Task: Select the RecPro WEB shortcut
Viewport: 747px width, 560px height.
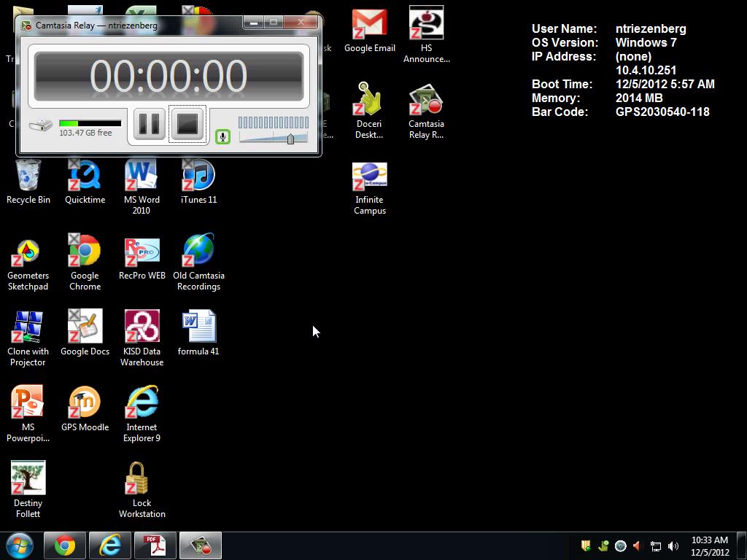Action: pos(142,259)
